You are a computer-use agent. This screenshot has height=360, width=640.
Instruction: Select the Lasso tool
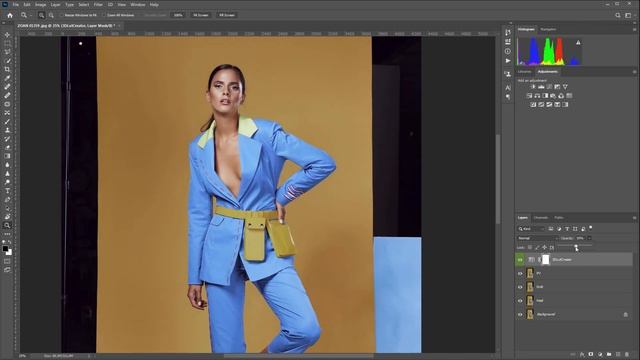pyautogui.click(x=7, y=52)
